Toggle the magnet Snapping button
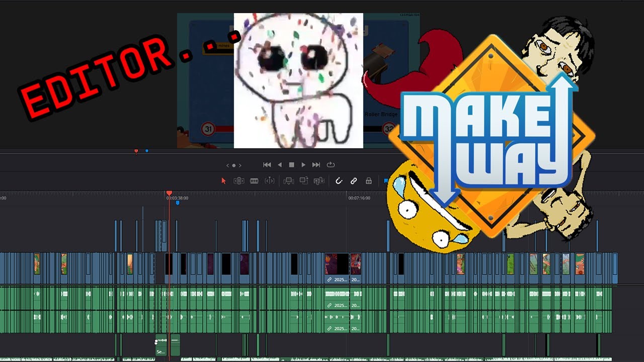 [x=339, y=181]
